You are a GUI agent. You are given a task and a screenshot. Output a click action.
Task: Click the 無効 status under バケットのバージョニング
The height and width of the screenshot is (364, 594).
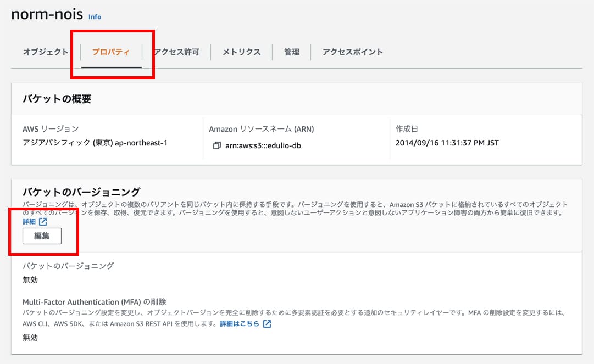point(30,280)
